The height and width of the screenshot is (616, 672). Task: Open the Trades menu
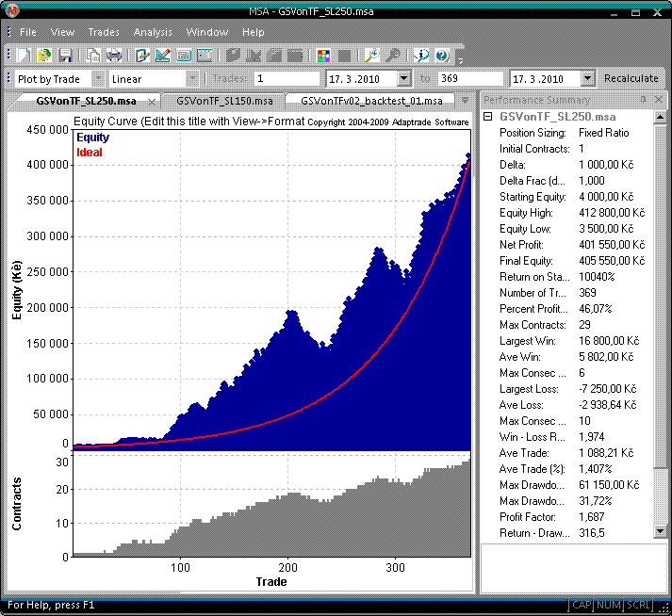click(x=104, y=32)
